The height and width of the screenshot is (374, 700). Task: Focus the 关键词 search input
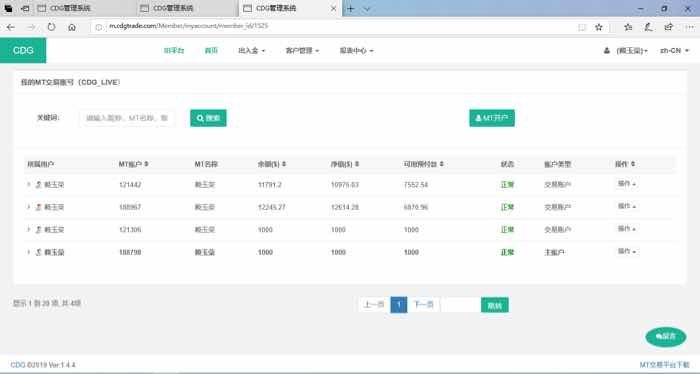127,118
